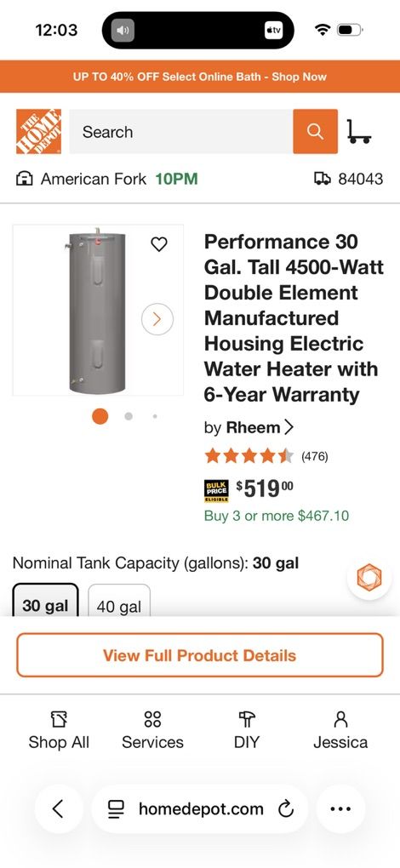Open the 40% off bath promo banner
This screenshot has width=400, height=868.
200,77
